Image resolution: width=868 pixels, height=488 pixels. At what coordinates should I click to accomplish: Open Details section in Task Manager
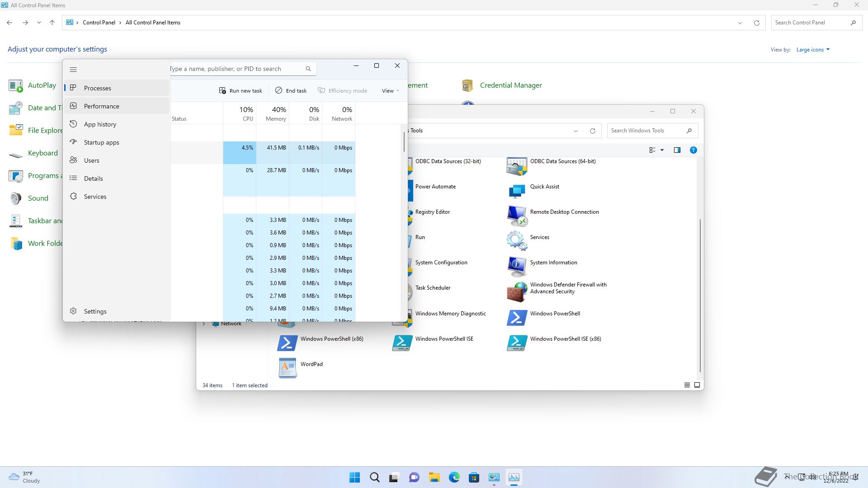pos(117,178)
